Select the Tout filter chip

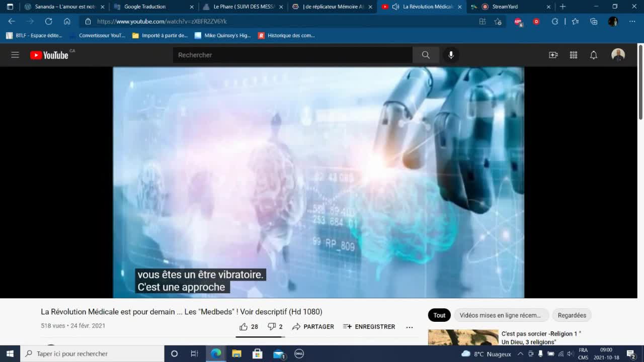tap(439, 315)
